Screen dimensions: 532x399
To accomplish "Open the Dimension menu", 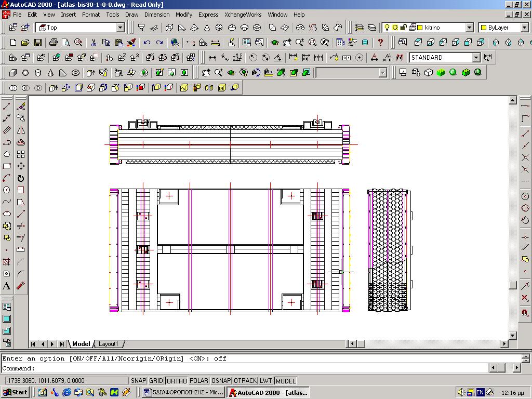I will [157, 15].
